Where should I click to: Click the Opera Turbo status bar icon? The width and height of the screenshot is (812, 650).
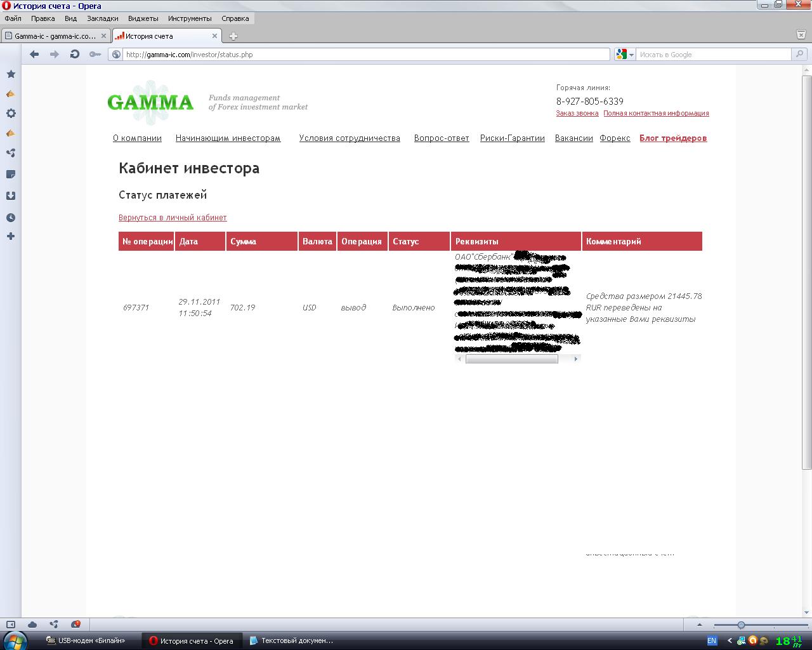pos(75,625)
